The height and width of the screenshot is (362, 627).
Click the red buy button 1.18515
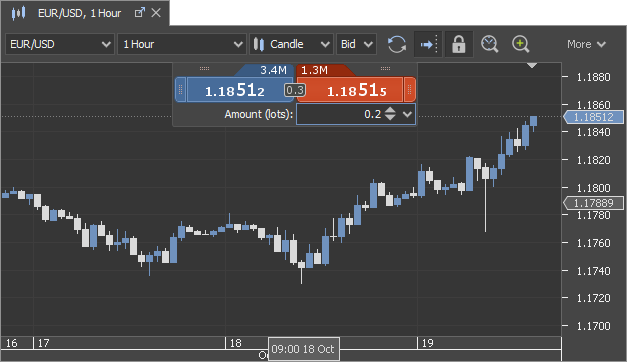350,90
